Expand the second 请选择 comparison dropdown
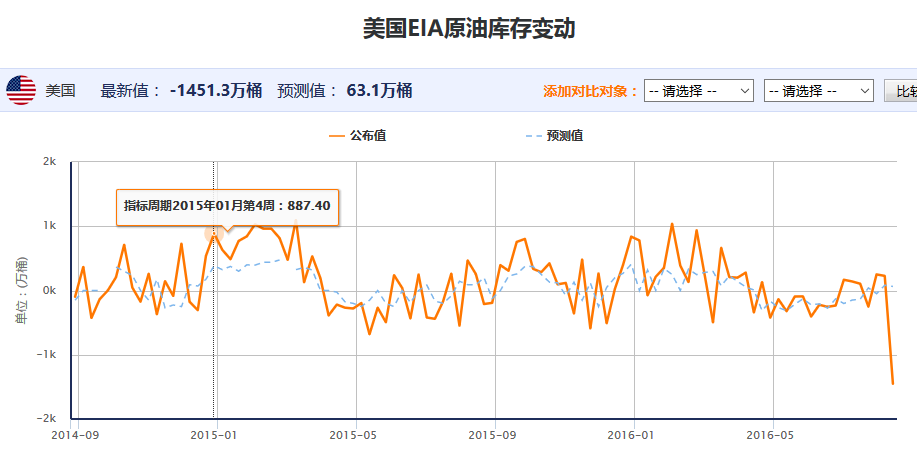The image size is (917, 454). tap(818, 91)
